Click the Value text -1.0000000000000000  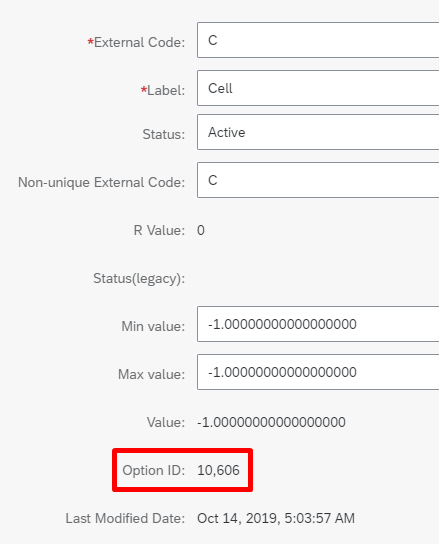pyautogui.click(x=271, y=422)
